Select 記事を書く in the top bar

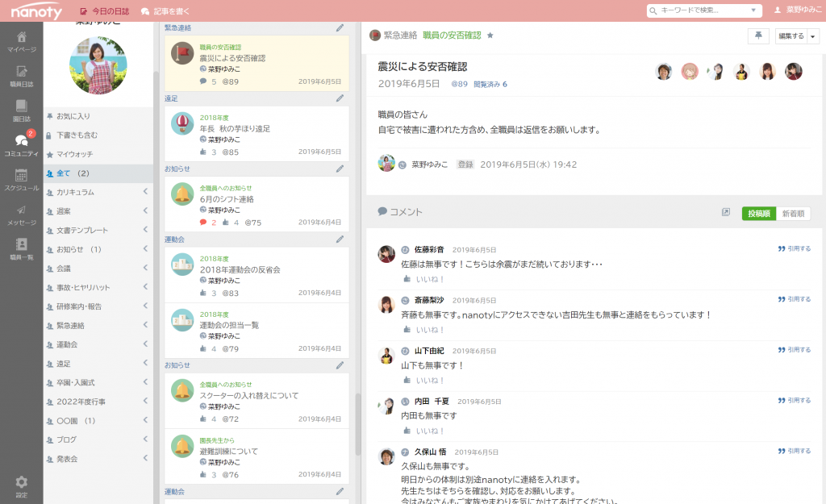click(165, 11)
